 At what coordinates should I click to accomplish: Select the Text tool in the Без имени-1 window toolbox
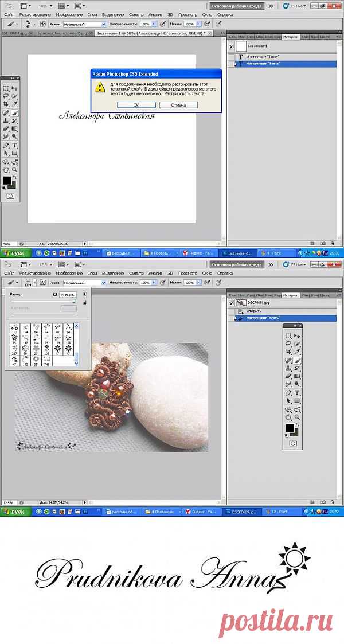click(x=15, y=146)
